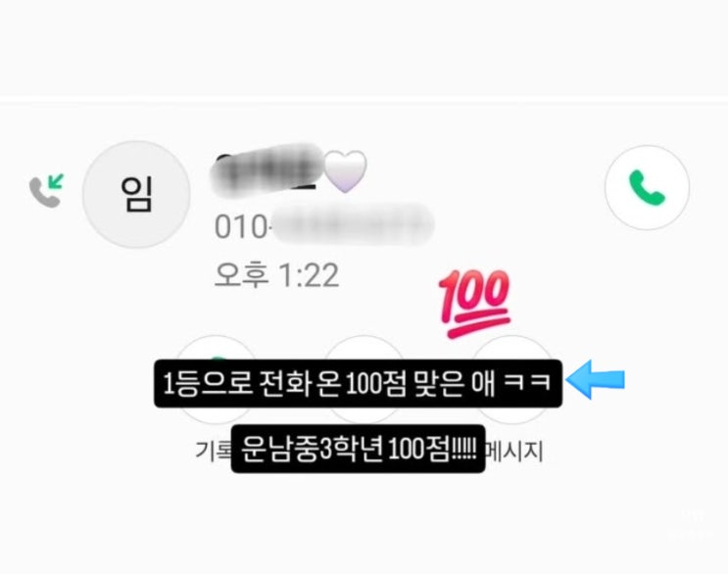Select the incoming call arrow icon
This screenshot has height=574, width=728.
point(45,190)
